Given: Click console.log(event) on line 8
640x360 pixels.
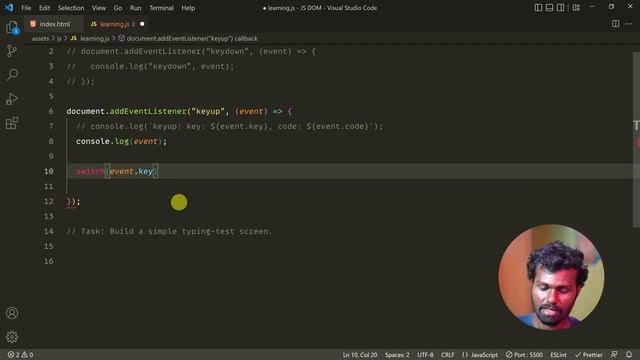Looking at the screenshot, I should click(121, 141).
